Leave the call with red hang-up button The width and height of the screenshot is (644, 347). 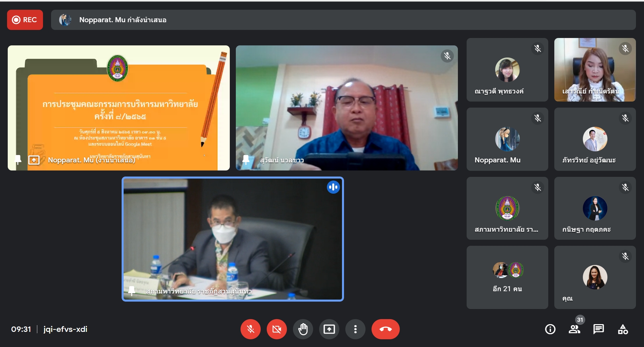(385, 329)
